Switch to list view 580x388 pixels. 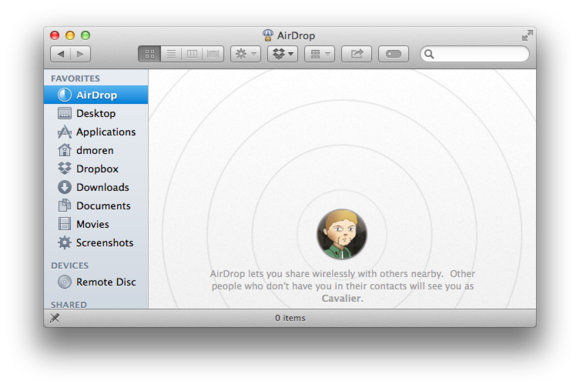pyautogui.click(x=171, y=54)
